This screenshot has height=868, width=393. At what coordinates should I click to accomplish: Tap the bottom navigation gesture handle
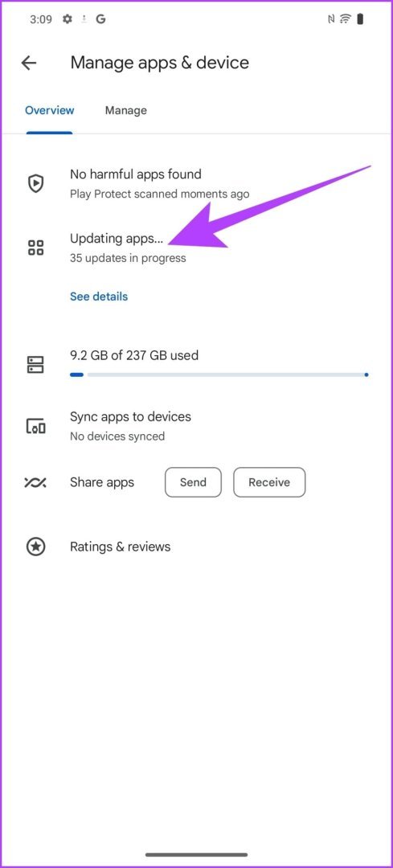196,854
